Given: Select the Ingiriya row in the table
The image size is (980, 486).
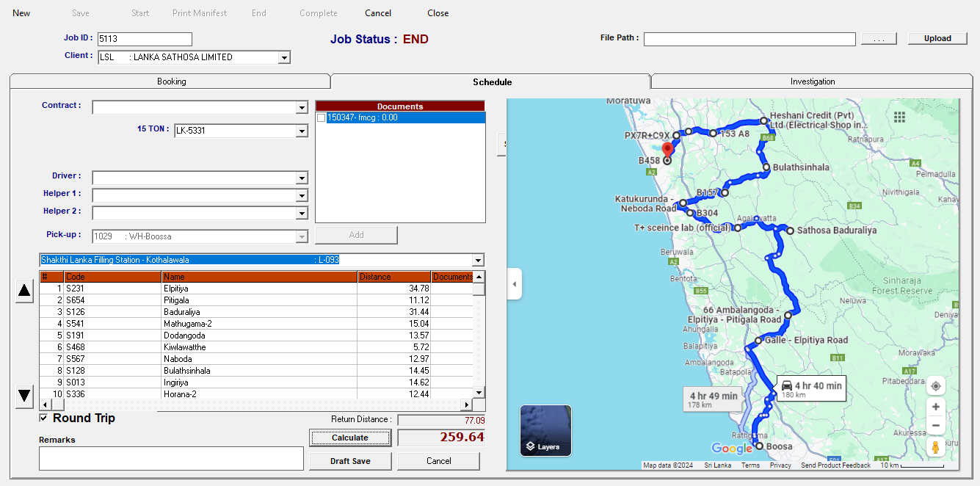Looking at the screenshot, I should pyautogui.click(x=256, y=382).
